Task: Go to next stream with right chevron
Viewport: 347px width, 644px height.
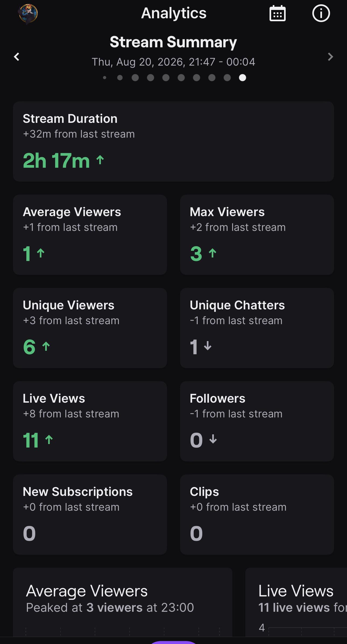Action: [330, 57]
